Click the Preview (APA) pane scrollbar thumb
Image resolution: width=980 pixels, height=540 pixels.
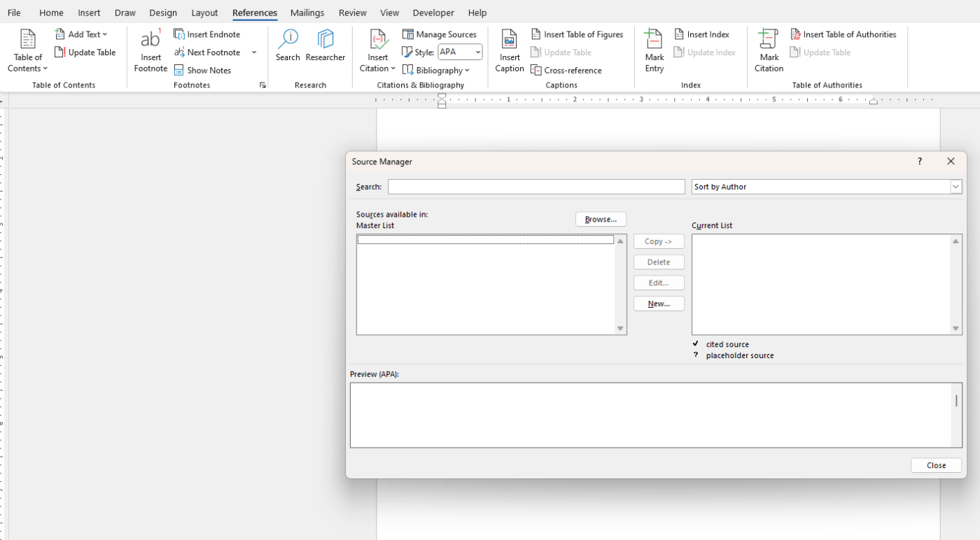coord(956,401)
